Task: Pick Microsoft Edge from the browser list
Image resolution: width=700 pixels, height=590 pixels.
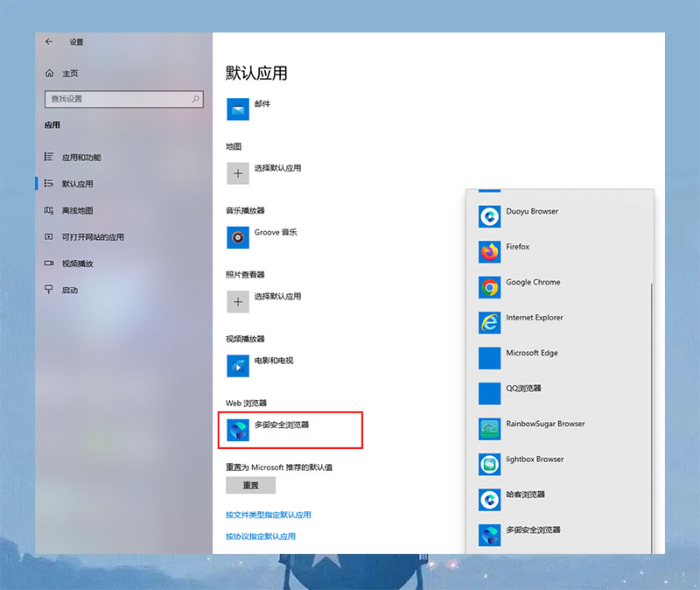Action: (525, 354)
